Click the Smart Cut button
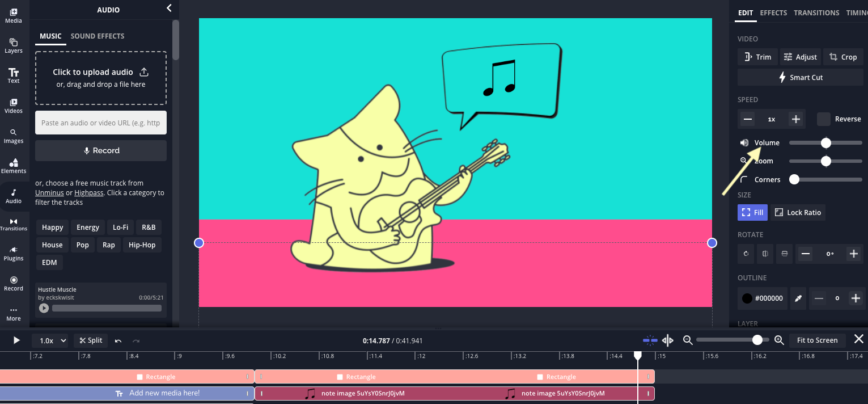The height and width of the screenshot is (404, 868). (800, 77)
